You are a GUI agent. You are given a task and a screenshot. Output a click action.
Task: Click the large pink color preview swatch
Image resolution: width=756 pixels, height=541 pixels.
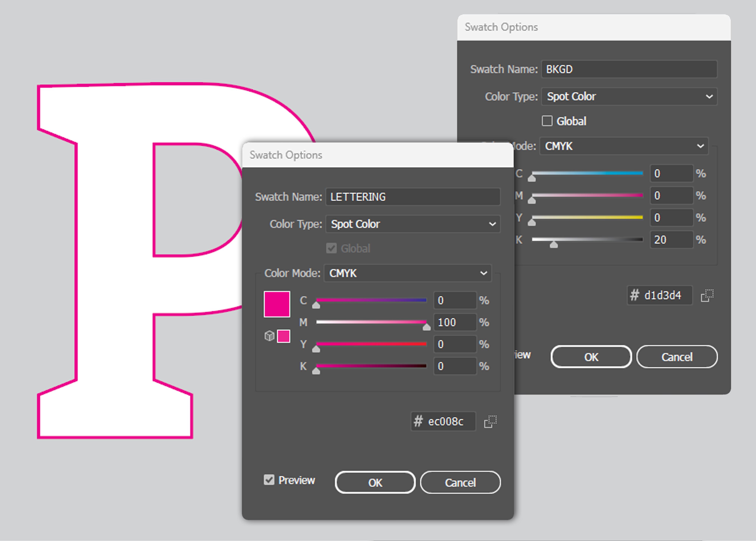277,304
